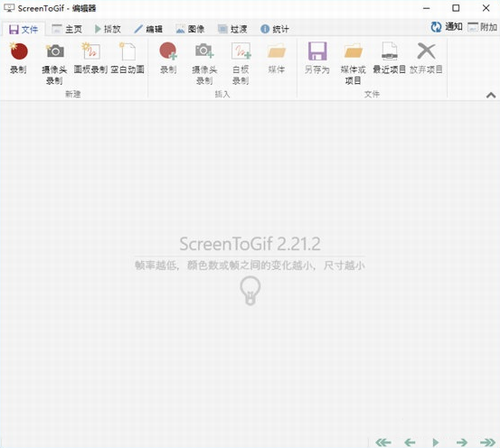The width and height of the screenshot is (500, 448).
Task: Open new board recording (画板录制)
Action: (x=90, y=58)
